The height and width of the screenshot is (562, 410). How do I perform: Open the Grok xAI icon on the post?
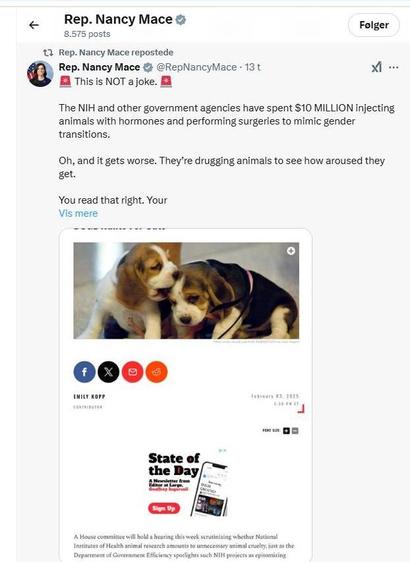[x=377, y=67]
